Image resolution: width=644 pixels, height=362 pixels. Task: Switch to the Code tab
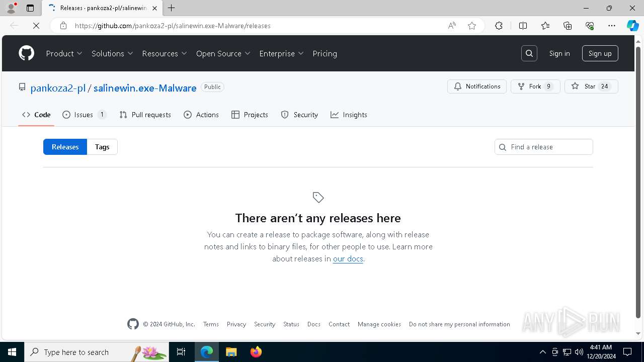36,115
